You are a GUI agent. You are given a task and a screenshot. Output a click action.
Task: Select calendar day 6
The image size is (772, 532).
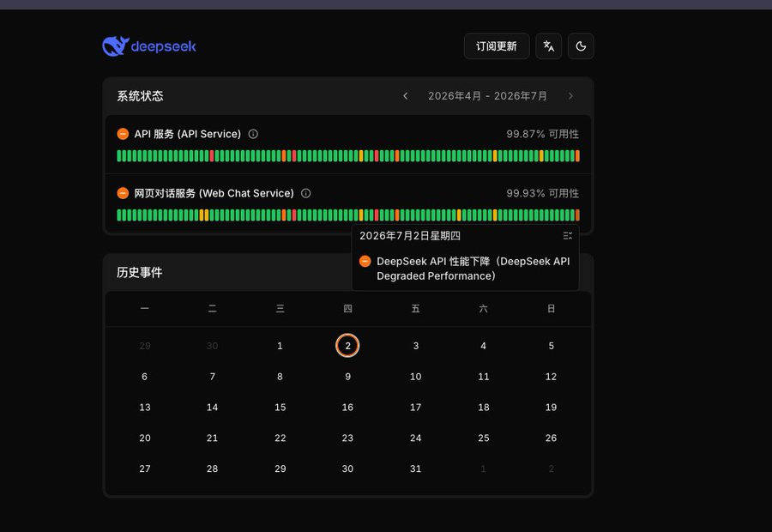coord(144,377)
